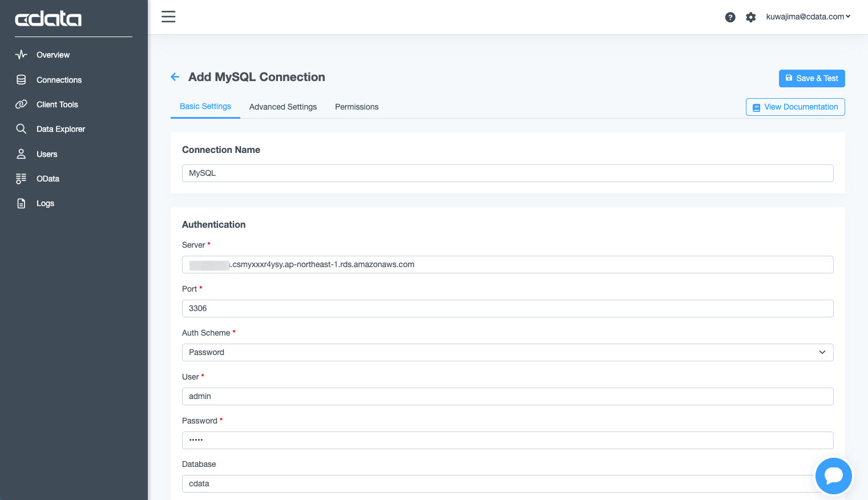Viewport: 868px width, 500px height.
Task: Focus the User field showing admin
Action: [x=507, y=396]
